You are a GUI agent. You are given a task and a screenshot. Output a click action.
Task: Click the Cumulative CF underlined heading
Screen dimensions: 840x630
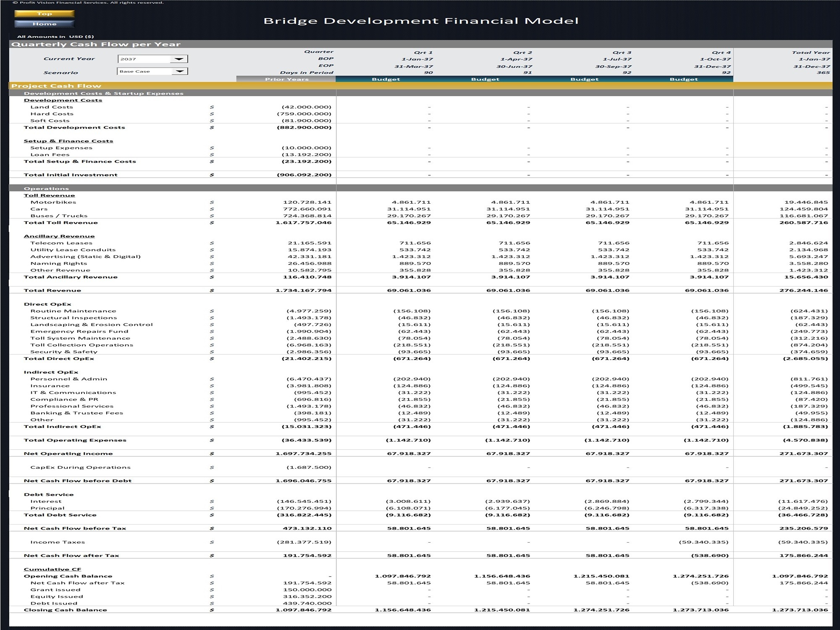[52, 569]
